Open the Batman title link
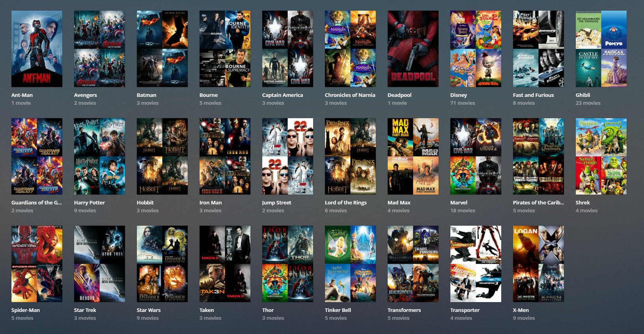 click(x=146, y=95)
